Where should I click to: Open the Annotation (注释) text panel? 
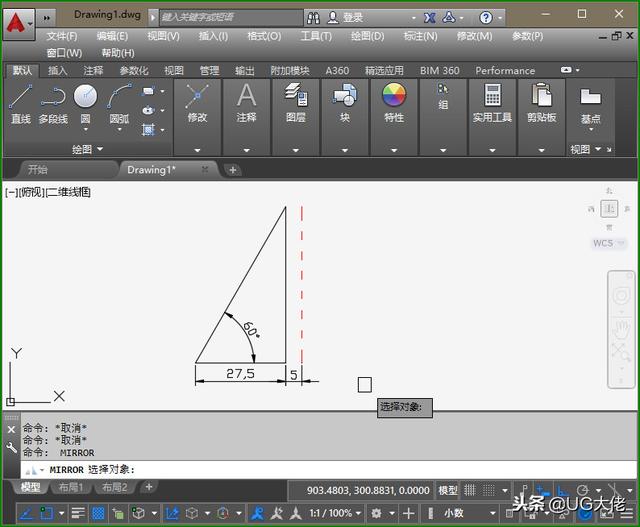[246, 102]
